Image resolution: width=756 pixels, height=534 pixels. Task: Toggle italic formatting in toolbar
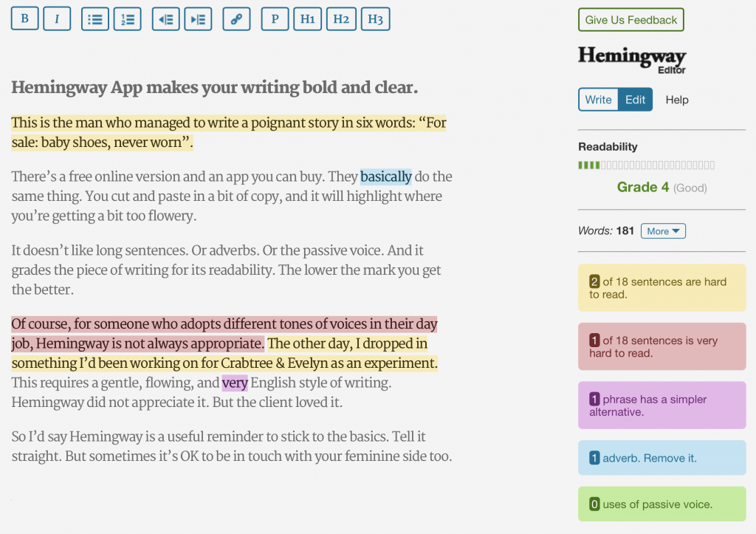[57, 18]
